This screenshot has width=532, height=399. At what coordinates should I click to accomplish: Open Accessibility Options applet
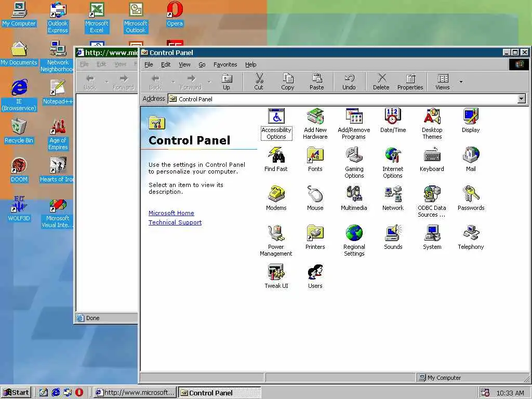tap(276, 124)
